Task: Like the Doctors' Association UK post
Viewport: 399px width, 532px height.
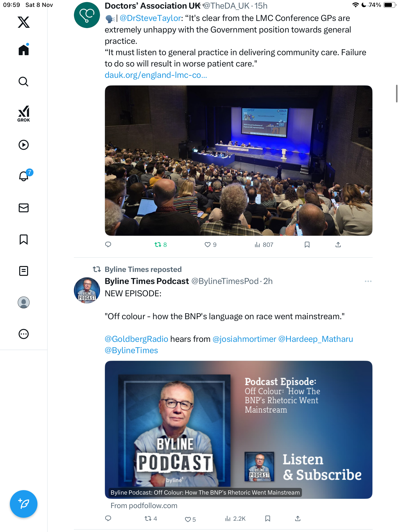Action: click(x=208, y=245)
